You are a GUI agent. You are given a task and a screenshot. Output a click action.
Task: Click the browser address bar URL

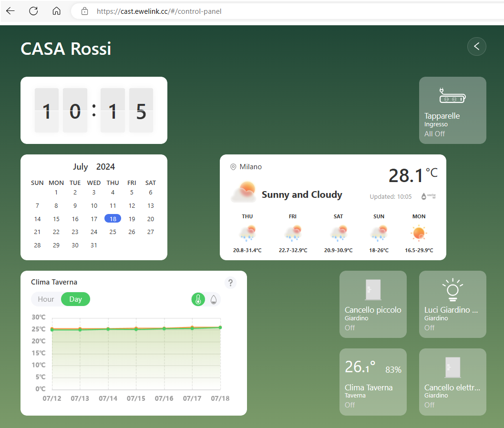click(159, 11)
